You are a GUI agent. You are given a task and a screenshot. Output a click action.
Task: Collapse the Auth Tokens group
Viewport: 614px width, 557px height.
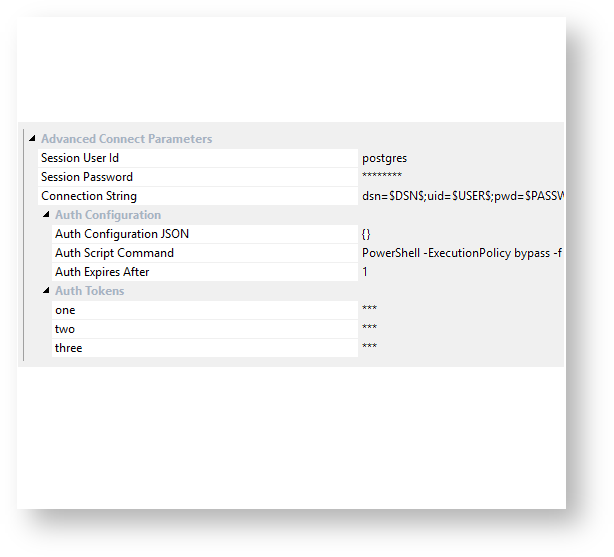(x=46, y=290)
